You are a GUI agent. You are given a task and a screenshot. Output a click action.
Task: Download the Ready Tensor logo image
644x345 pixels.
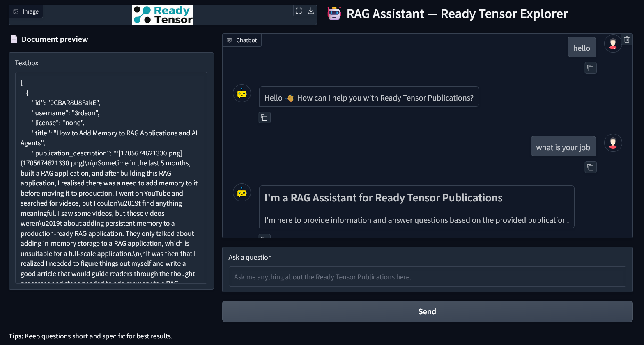pyautogui.click(x=311, y=11)
